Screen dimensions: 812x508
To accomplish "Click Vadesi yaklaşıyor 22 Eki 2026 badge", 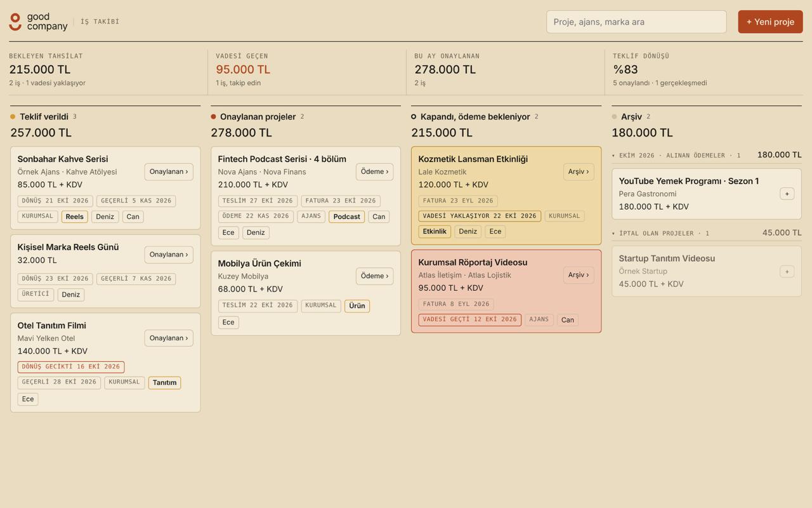I will [480, 216].
